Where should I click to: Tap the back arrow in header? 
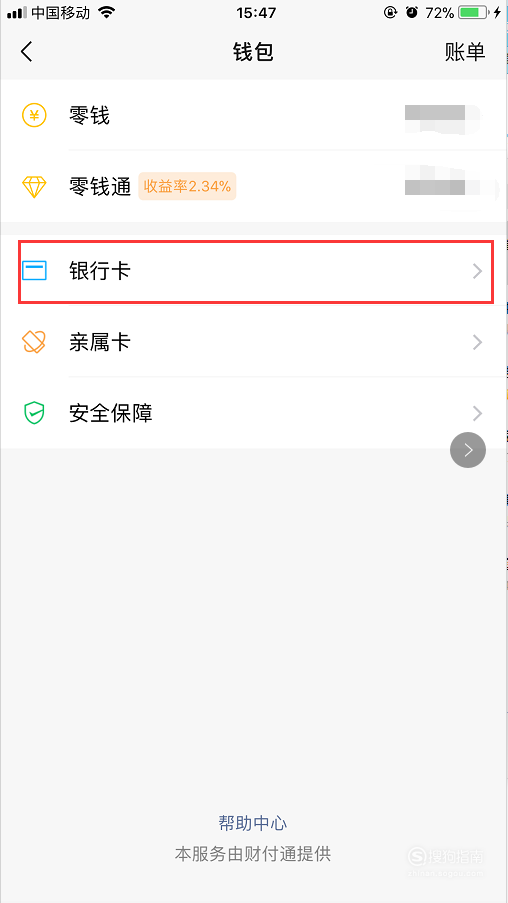[x=26, y=52]
